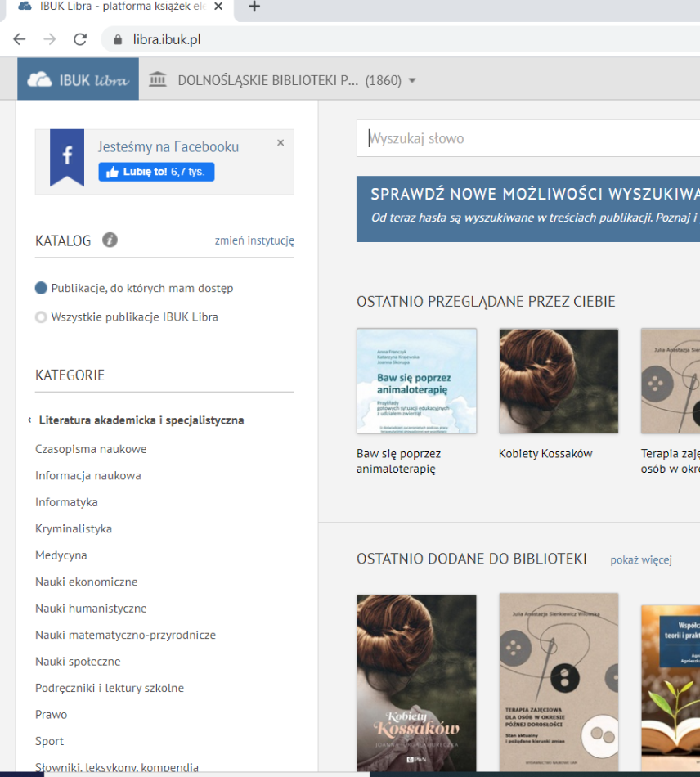
Task: Open the 'Jesteśmy na Facebooku' link
Action: [168, 146]
